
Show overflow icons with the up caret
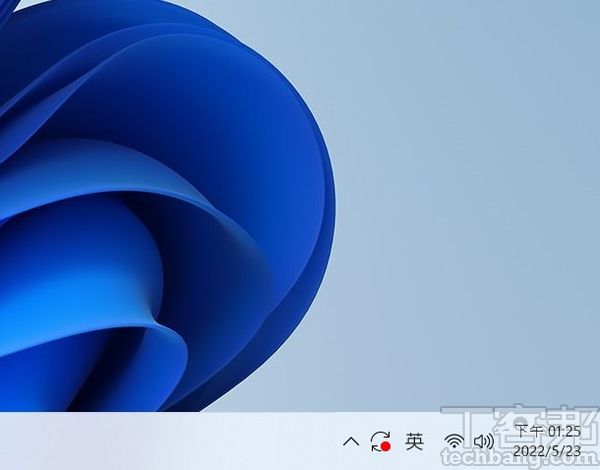coord(350,441)
